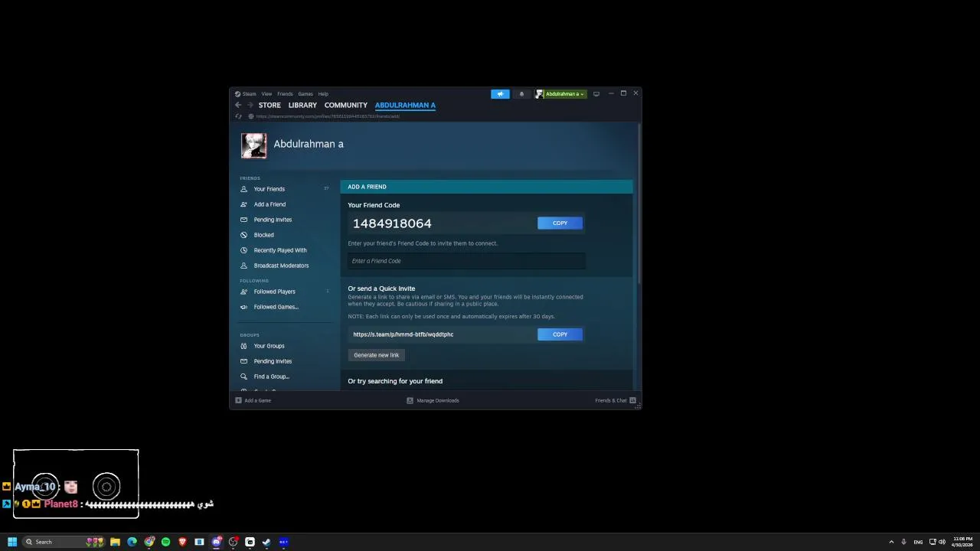This screenshot has height=551, width=980.
Task: Select Add a Friend in sidebar
Action: (269, 204)
